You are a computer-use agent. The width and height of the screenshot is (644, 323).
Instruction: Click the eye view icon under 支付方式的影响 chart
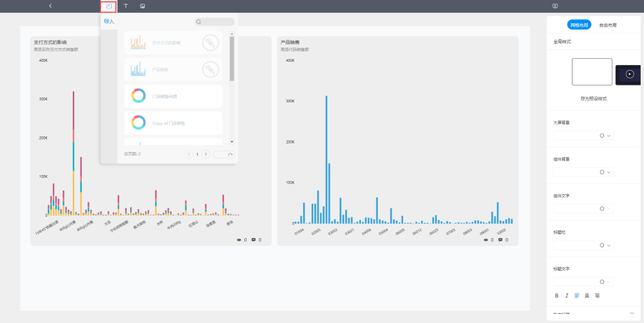pos(239,240)
